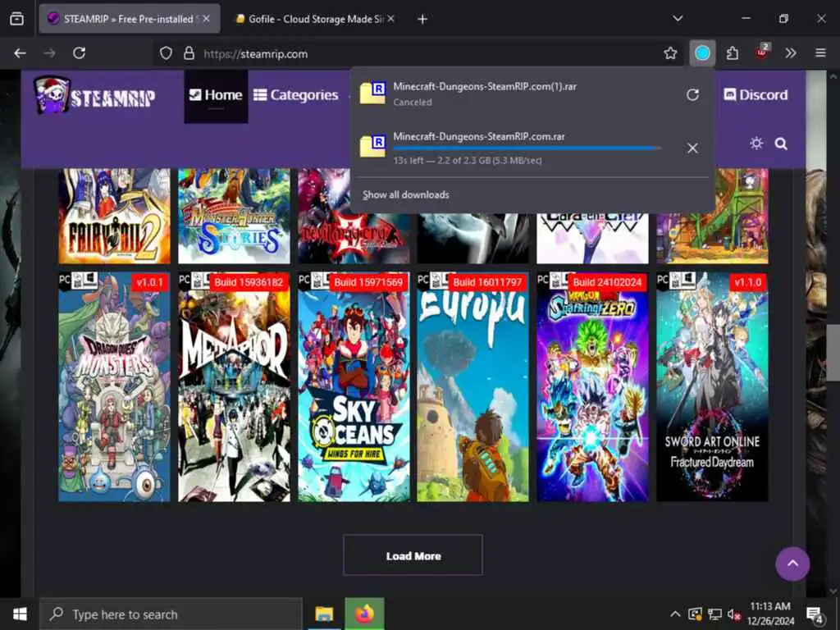
Task: Reload the current page
Action: [x=80, y=53]
